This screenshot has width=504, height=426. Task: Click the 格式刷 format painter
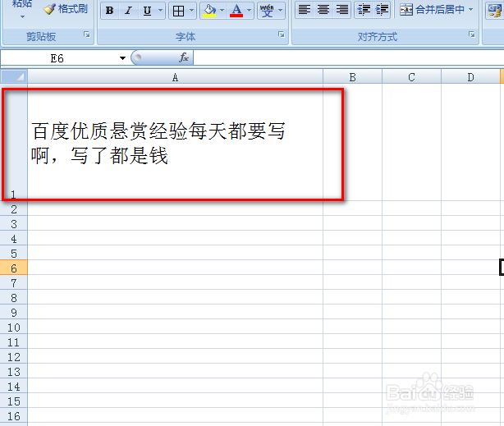66,9
